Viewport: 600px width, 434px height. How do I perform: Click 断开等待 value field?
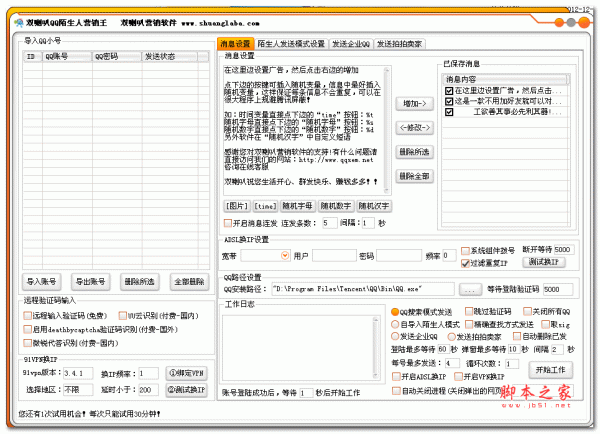tap(564, 250)
